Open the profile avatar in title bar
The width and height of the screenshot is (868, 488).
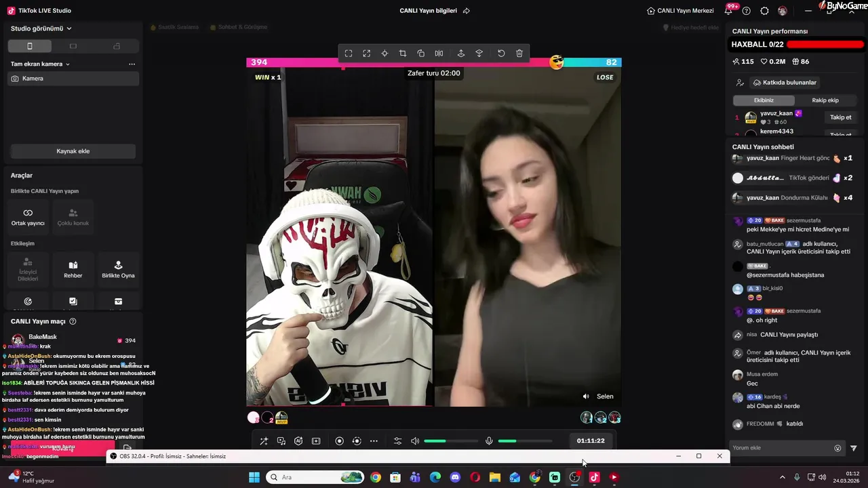(x=783, y=11)
